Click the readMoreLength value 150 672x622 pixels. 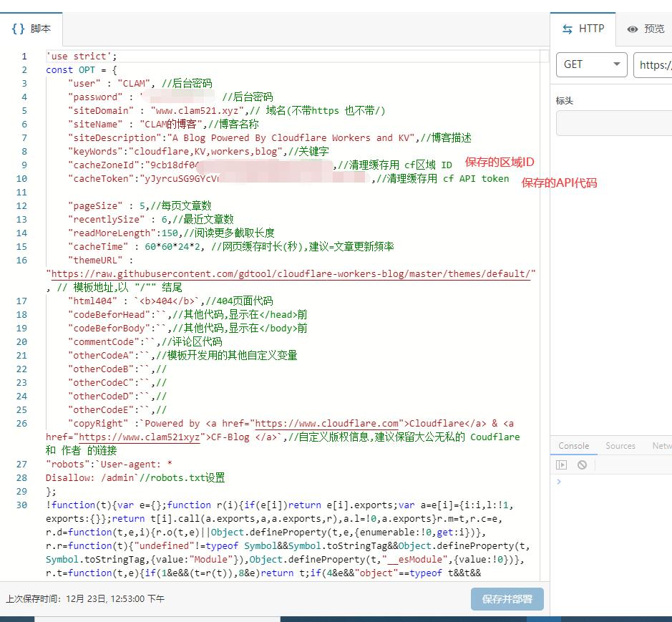click(170, 233)
